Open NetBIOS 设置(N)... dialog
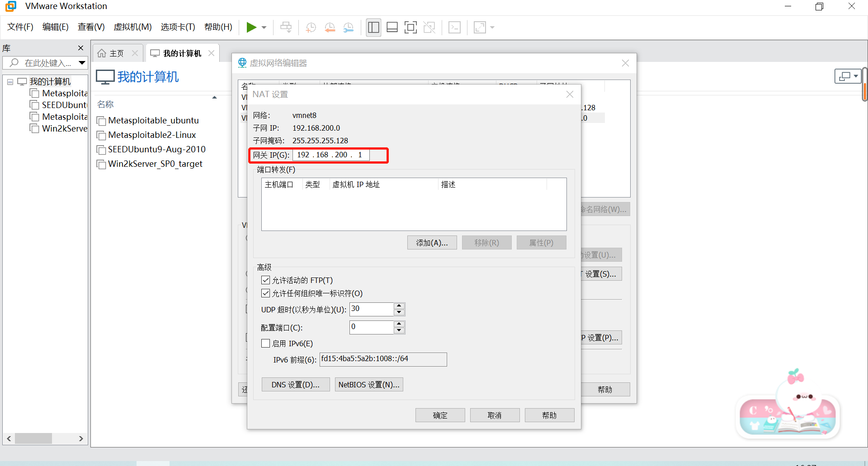 point(369,385)
